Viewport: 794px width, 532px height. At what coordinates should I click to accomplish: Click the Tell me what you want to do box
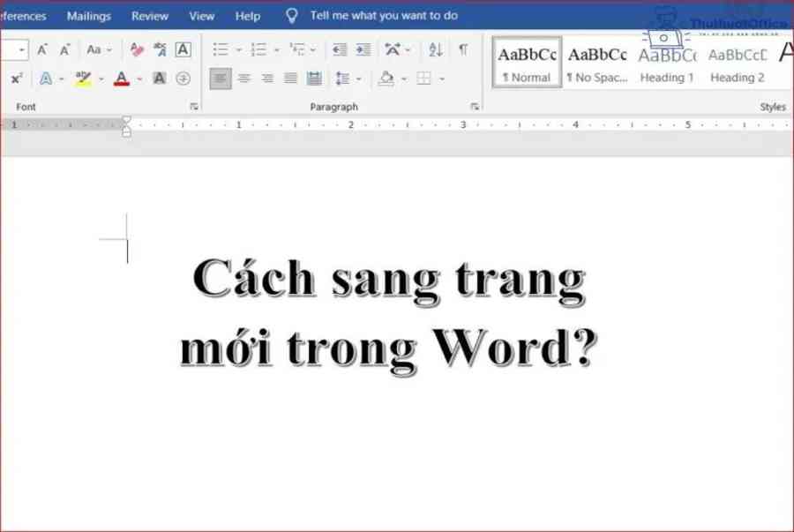[x=384, y=16]
